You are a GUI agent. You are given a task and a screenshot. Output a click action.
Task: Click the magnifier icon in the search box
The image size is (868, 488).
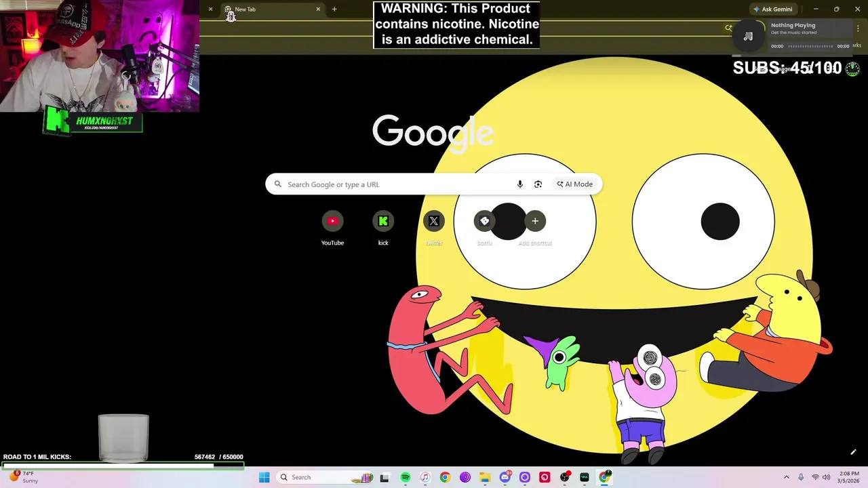tap(277, 184)
